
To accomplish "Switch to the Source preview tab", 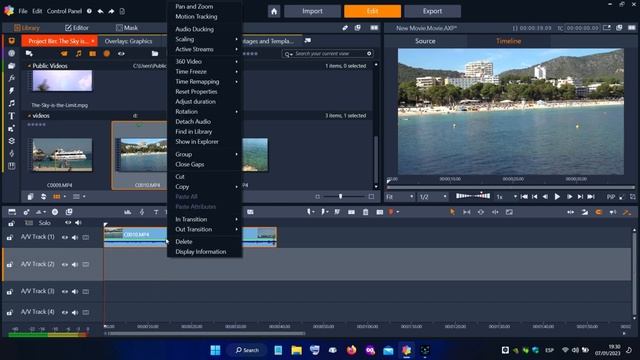I will tap(425, 41).
